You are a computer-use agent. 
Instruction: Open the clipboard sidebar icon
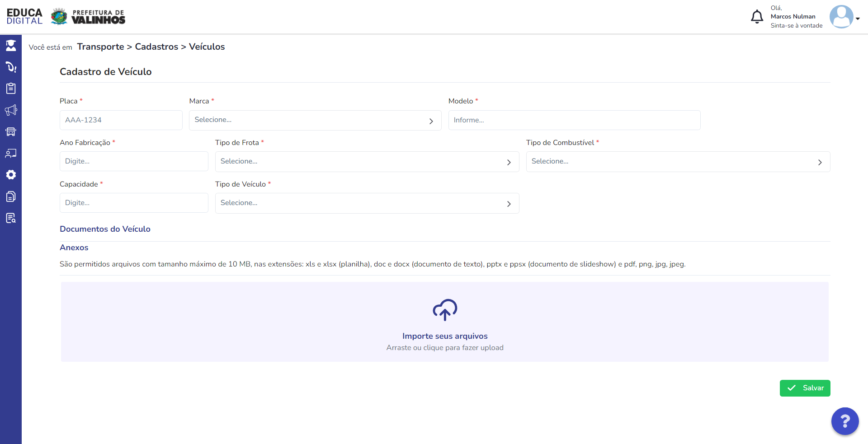(11, 89)
